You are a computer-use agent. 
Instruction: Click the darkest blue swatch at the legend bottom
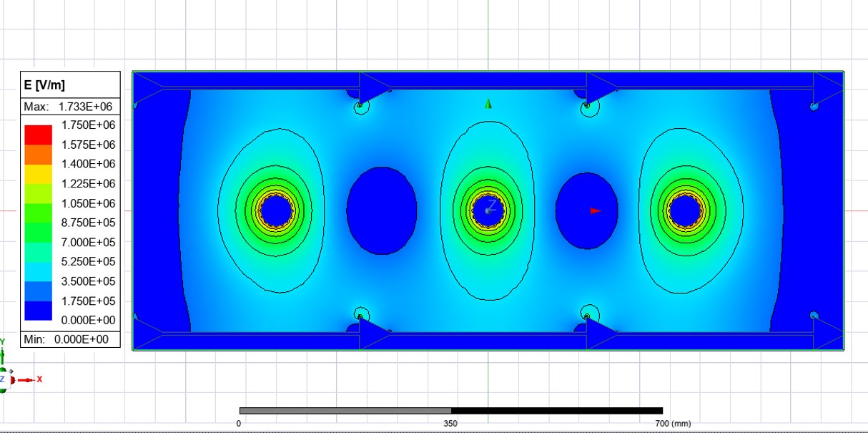(38, 311)
